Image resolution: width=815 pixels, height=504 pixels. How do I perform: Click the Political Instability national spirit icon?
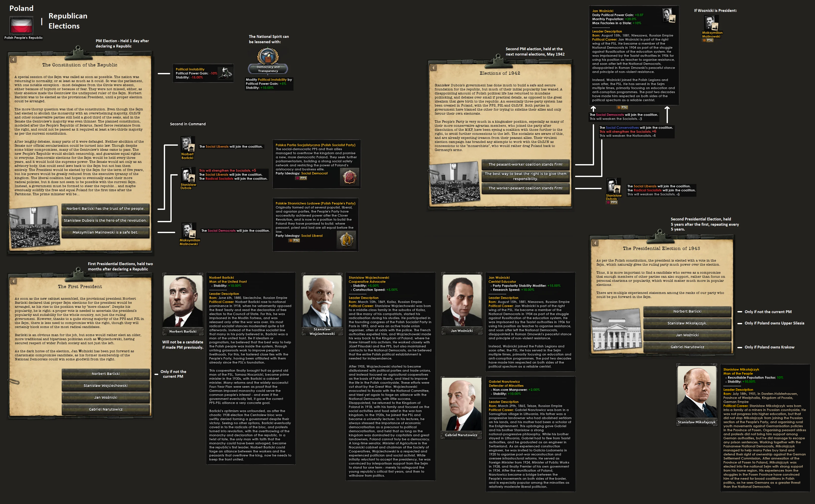click(225, 73)
